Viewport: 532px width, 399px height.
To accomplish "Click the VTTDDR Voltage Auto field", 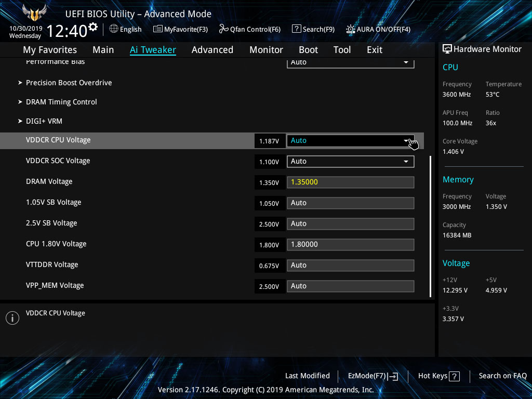I will (351, 265).
